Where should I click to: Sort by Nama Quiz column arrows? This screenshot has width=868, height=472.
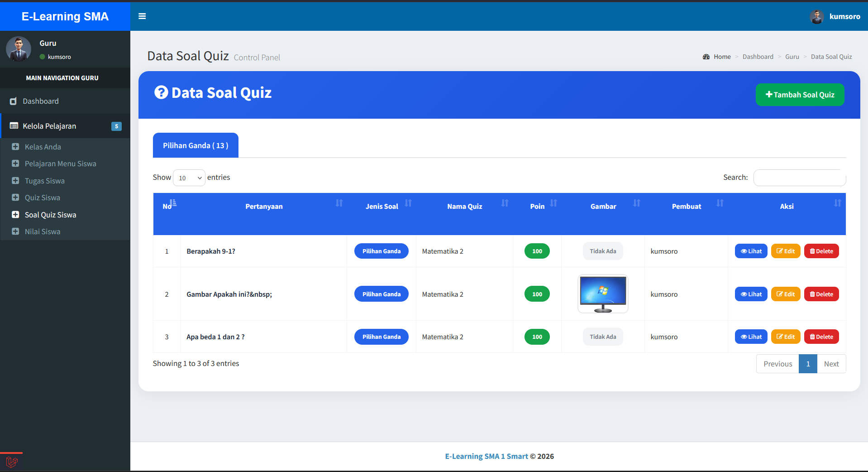505,203
